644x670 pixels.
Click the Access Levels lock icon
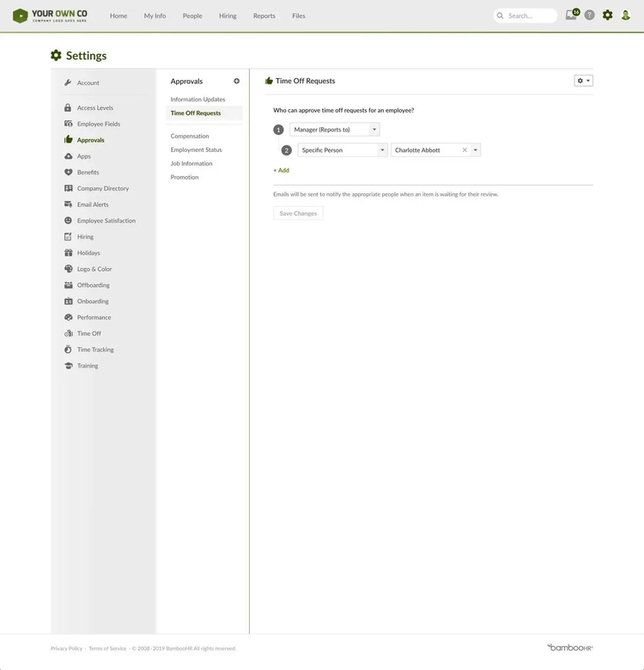[68, 107]
